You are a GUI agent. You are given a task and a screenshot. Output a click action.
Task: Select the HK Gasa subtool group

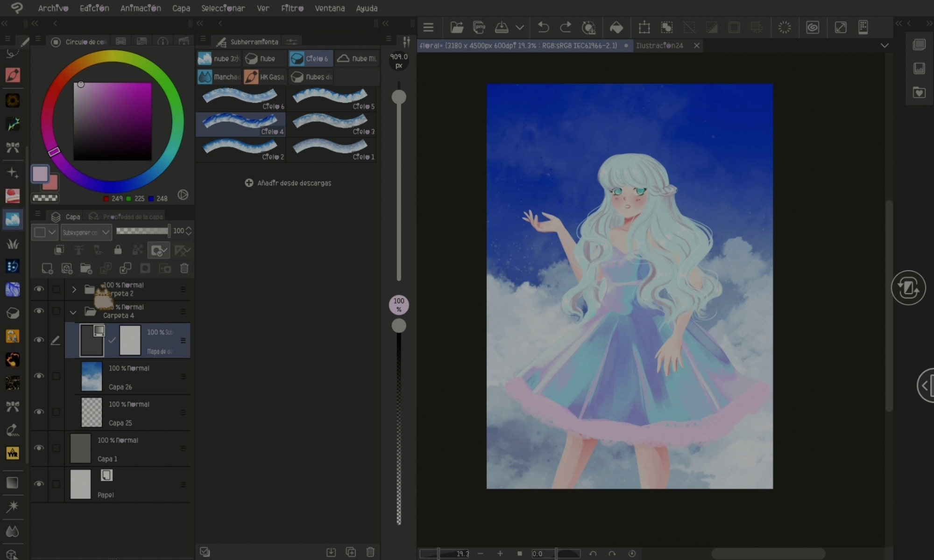pos(264,77)
